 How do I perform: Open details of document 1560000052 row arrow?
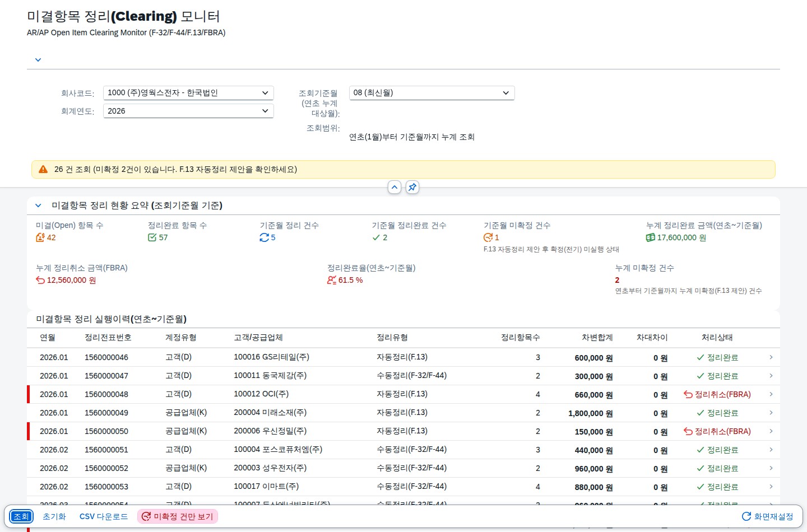pos(771,468)
